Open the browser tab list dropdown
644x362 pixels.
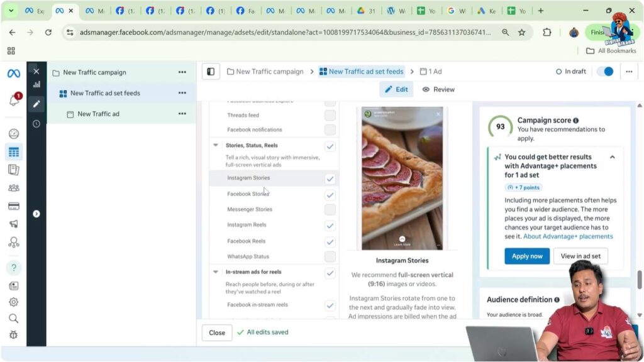(x=11, y=11)
